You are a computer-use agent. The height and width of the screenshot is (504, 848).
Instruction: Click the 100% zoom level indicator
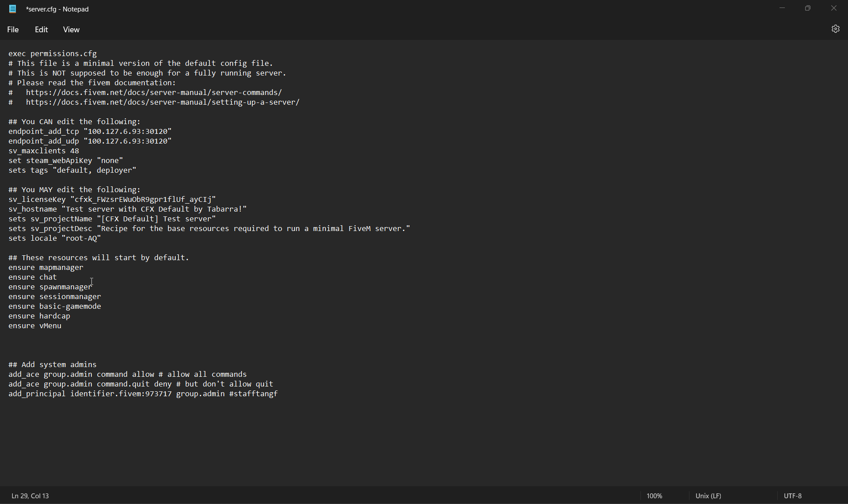(654, 496)
